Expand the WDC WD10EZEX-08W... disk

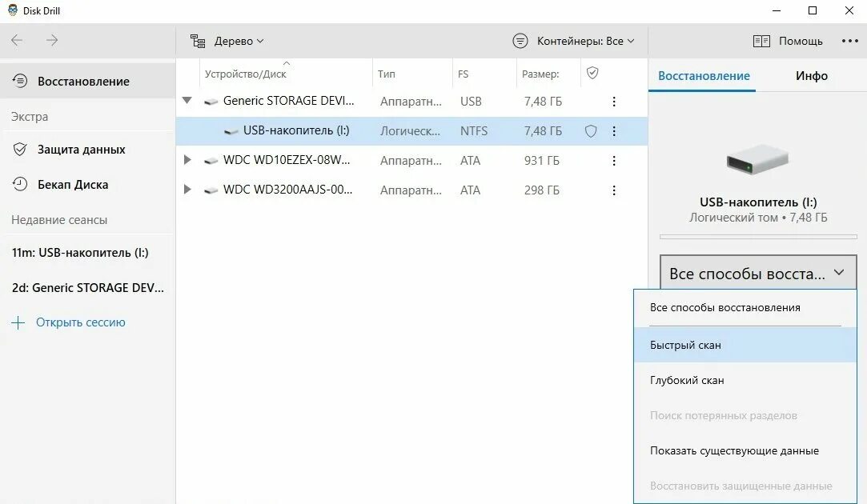[187, 160]
